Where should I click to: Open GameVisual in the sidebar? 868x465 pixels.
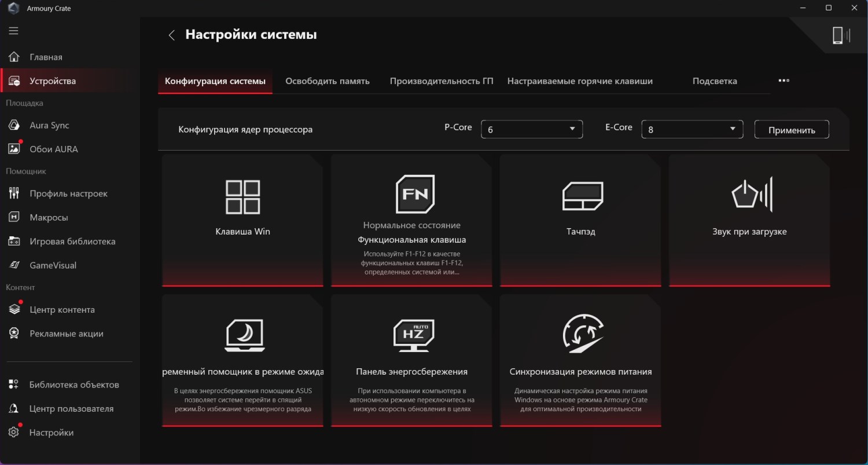click(53, 265)
